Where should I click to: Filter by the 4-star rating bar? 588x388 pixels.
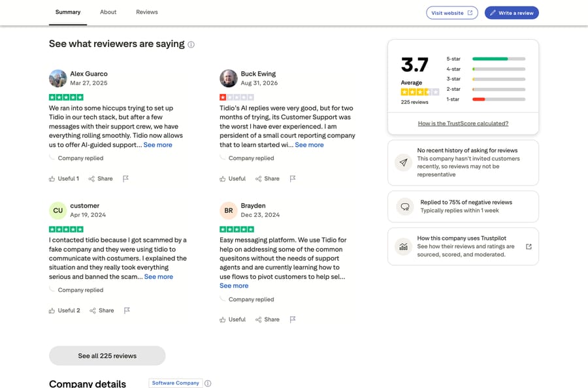point(485,69)
